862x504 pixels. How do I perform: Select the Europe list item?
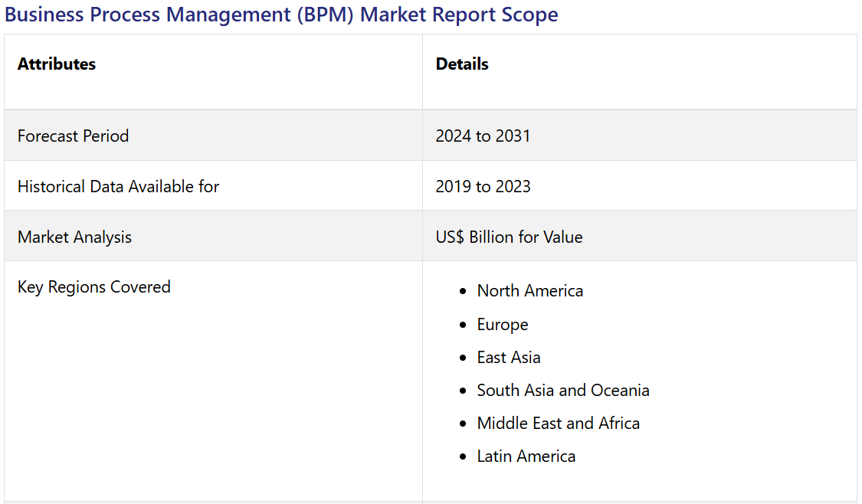tap(503, 325)
